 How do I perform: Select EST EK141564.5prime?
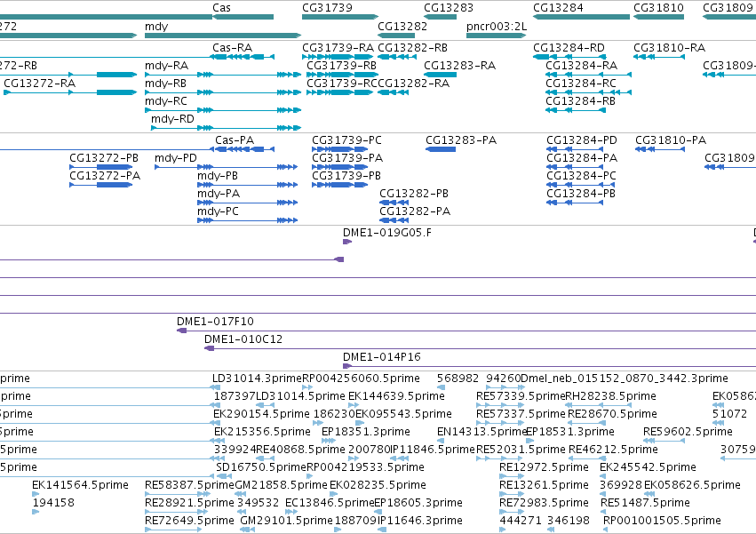pyautogui.click(x=80, y=485)
